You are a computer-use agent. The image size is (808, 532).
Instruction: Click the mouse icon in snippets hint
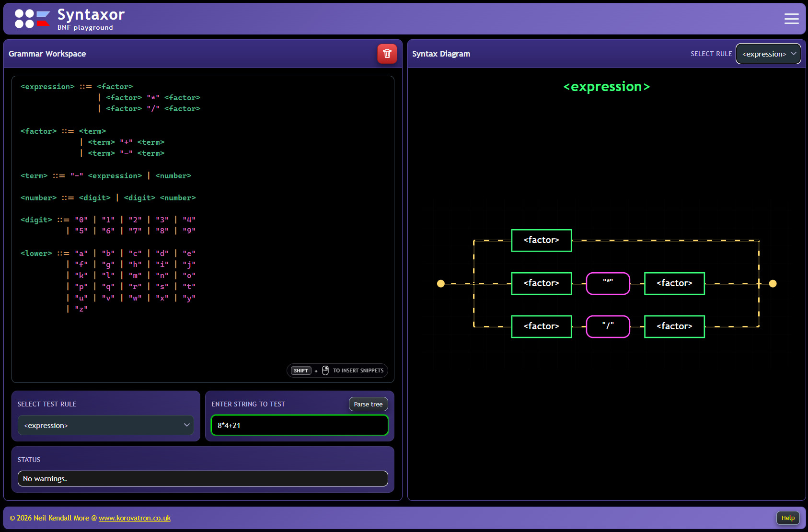(x=325, y=370)
